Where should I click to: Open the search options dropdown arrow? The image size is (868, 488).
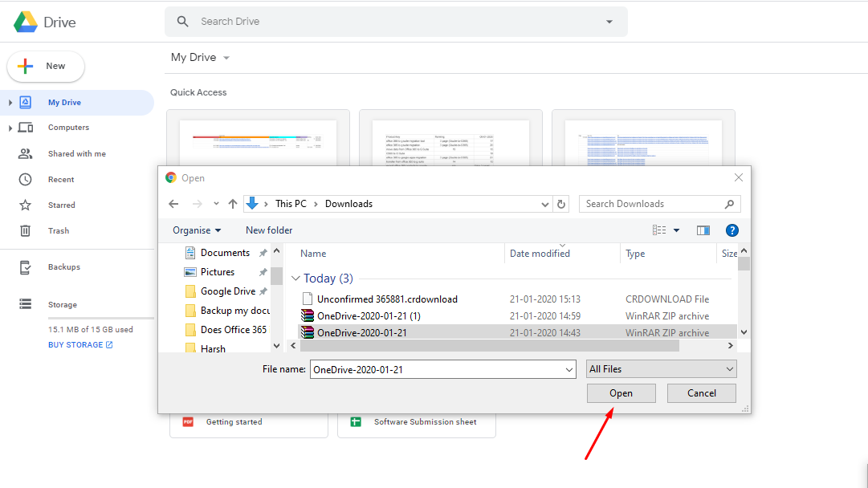point(609,22)
